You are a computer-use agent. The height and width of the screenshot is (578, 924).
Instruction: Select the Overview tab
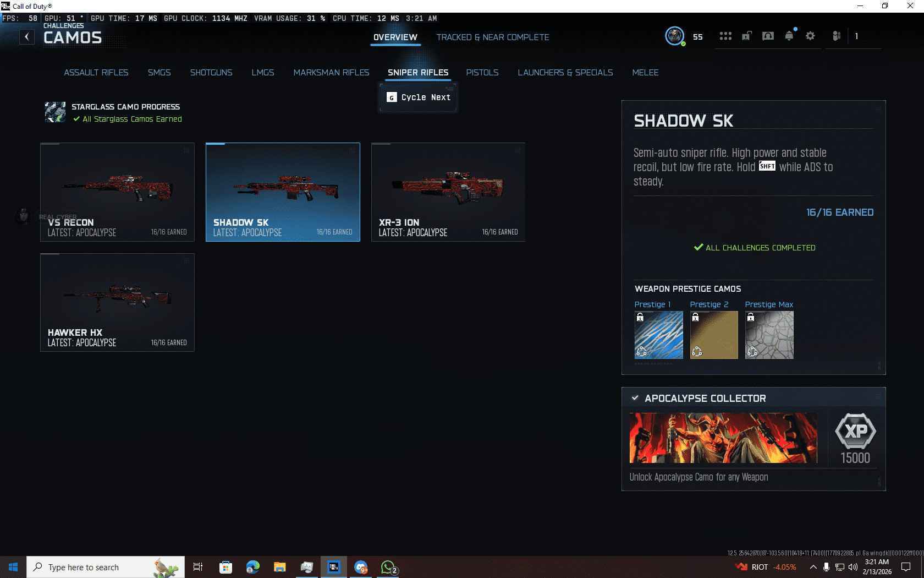tap(395, 37)
